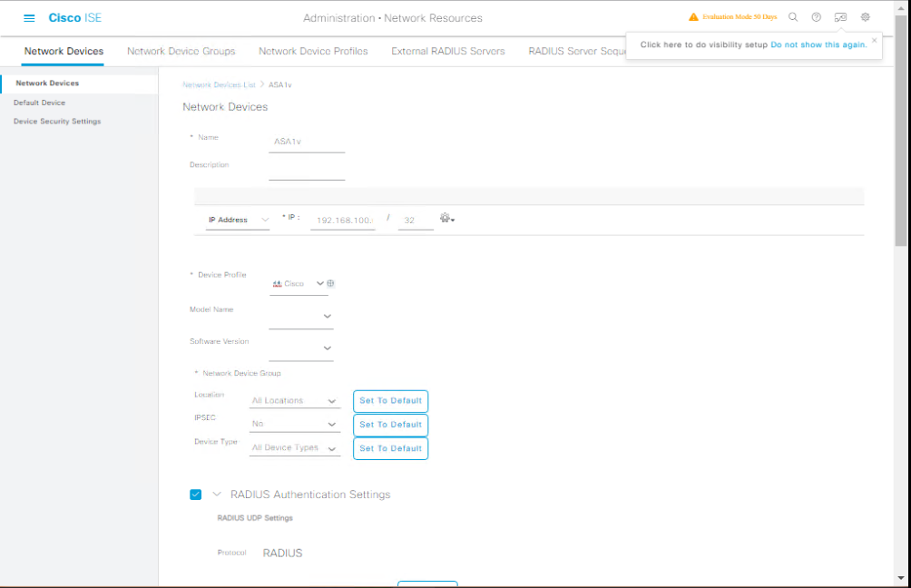Screen dimensions: 911x588
Task: Open the interactive help monitor icon
Action: click(x=841, y=17)
